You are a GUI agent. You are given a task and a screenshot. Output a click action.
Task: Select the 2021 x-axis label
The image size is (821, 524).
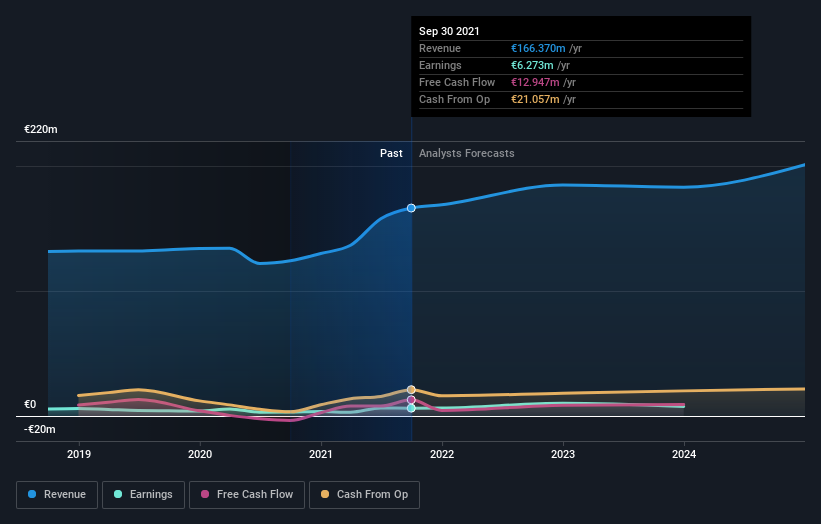[321, 454]
